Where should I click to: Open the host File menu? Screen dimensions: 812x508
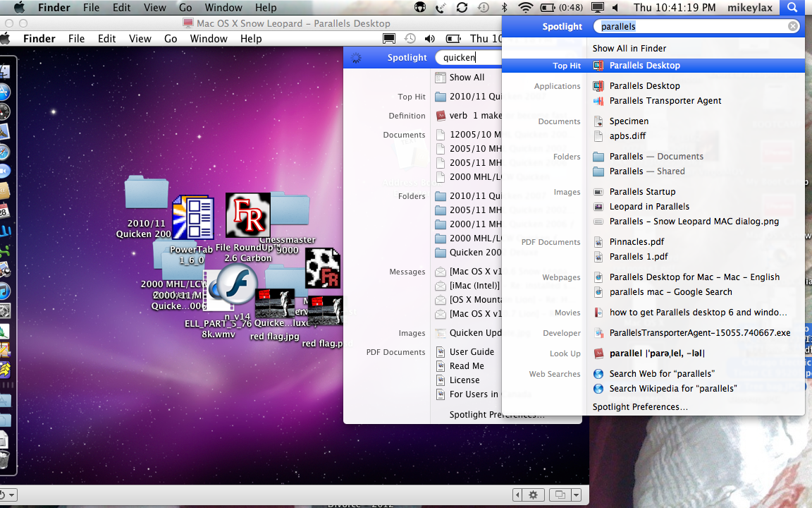[x=91, y=7]
